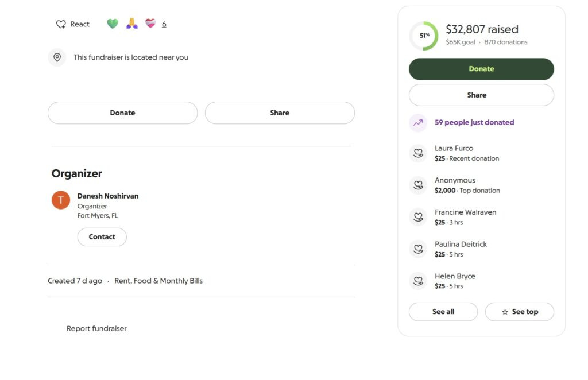
Task: Click the trending graph icon beside donation count
Action: [418, 122]
